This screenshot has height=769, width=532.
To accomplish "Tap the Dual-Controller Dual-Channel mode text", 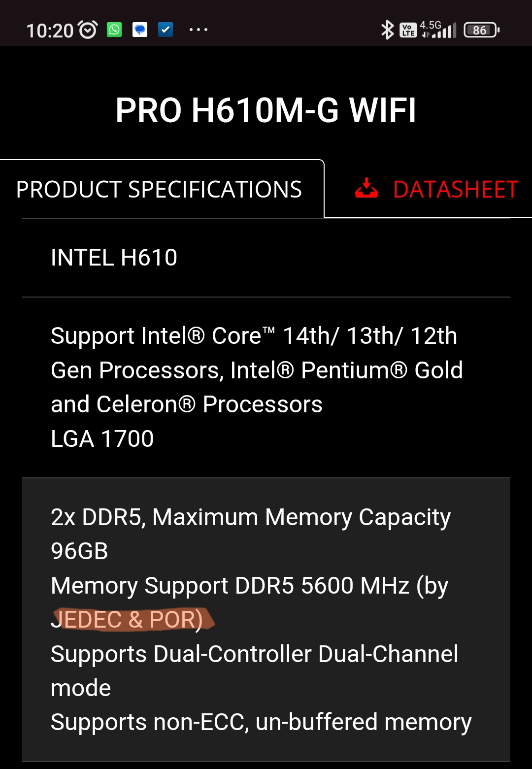I will [255, 671].
